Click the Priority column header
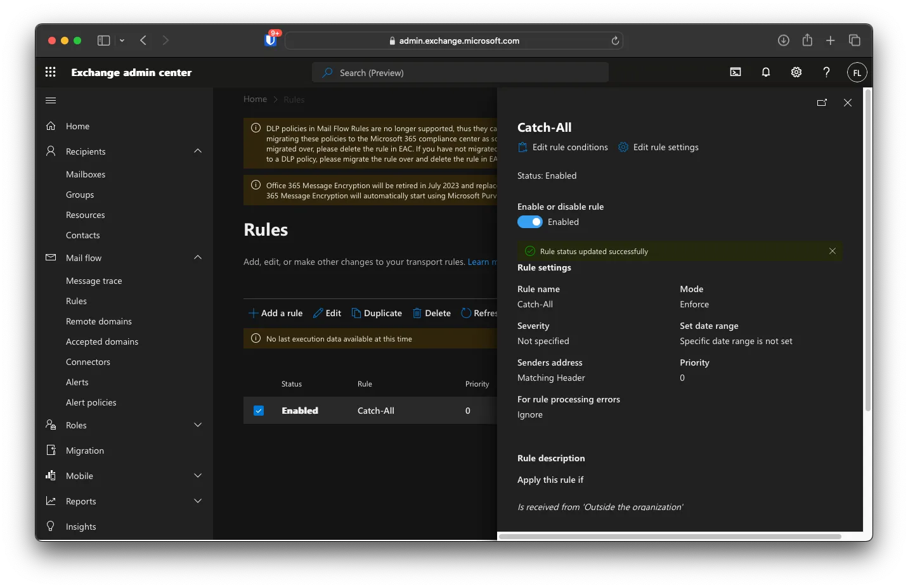908x588 pixels. coord(477,384)
